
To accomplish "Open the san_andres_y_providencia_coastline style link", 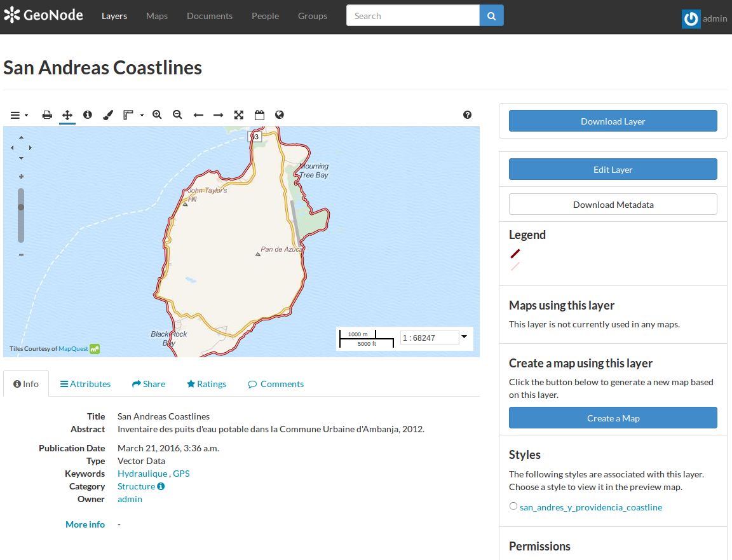I will click(590, 507).
